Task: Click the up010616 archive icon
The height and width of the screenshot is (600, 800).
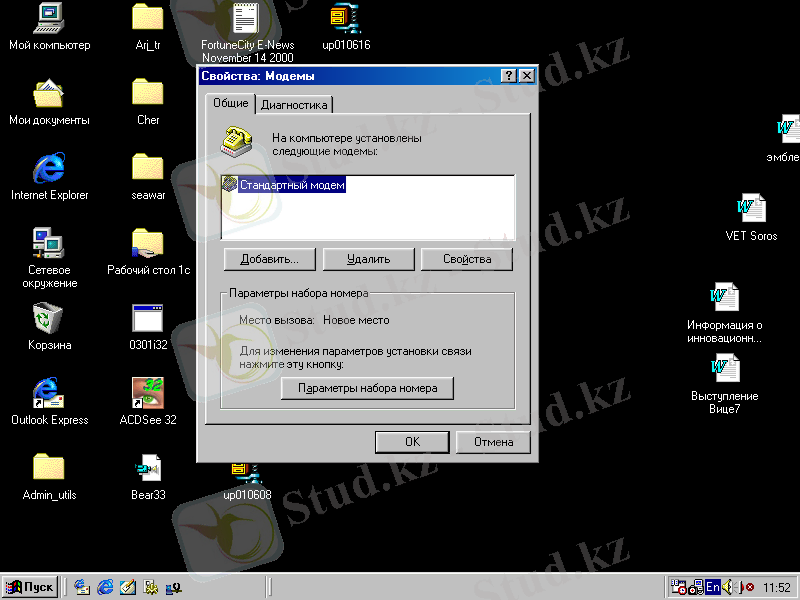Action: point(346,19)
